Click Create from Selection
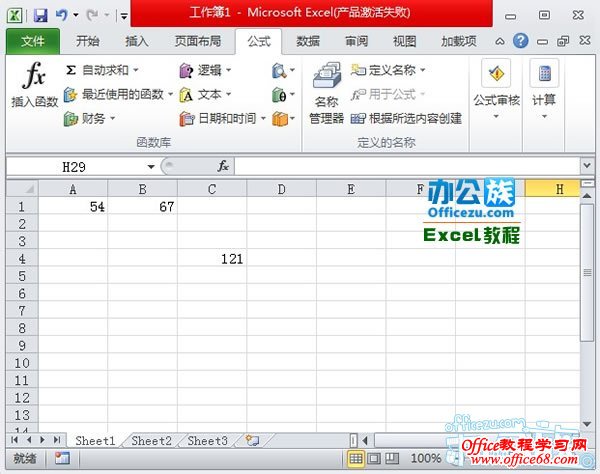Screen dimensions: 600x474 click(406, 119)
